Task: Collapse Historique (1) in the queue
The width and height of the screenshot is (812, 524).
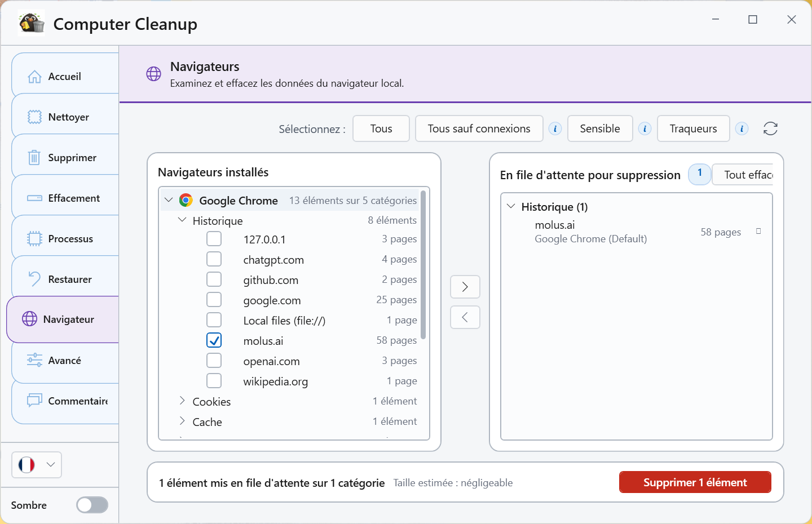Action: [511, 206]
